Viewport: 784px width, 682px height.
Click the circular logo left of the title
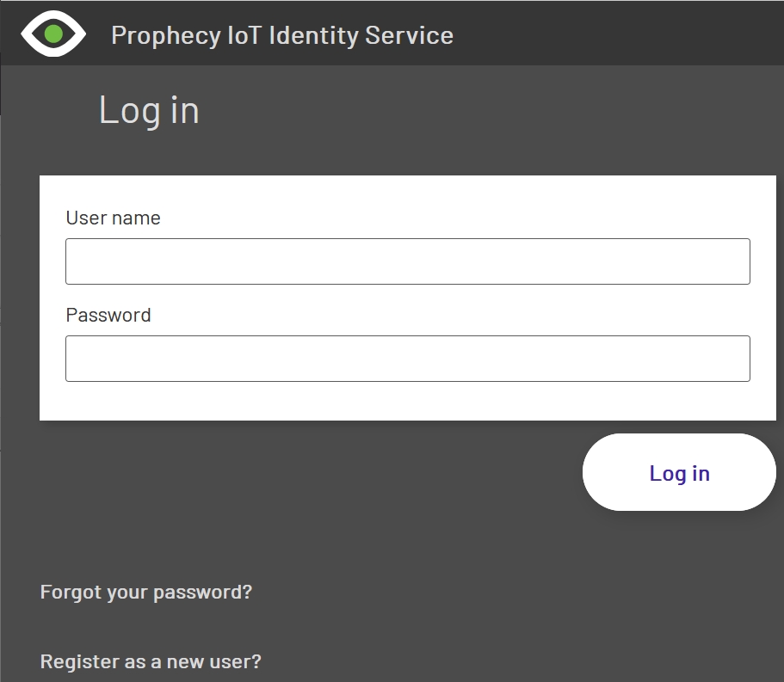point(54,34)
